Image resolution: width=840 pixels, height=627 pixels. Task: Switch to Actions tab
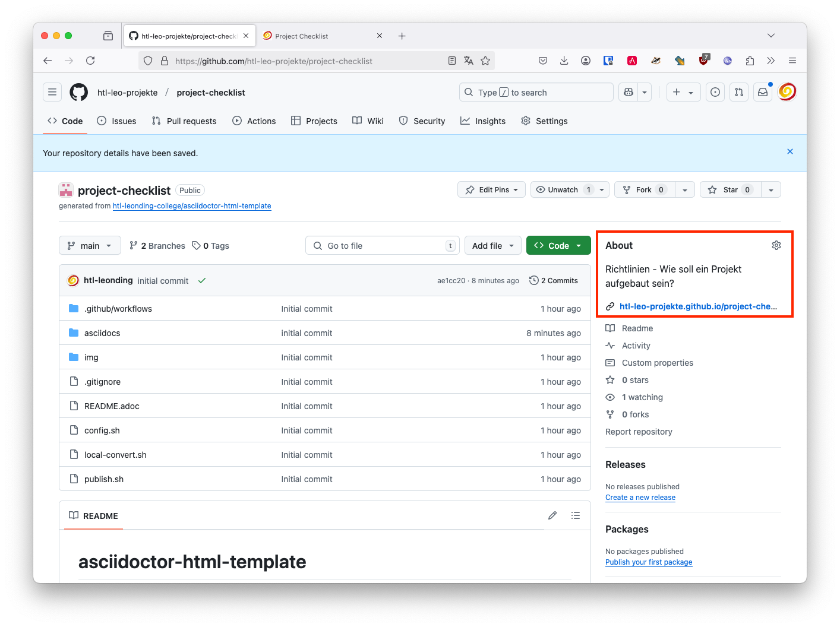[254, 121]
